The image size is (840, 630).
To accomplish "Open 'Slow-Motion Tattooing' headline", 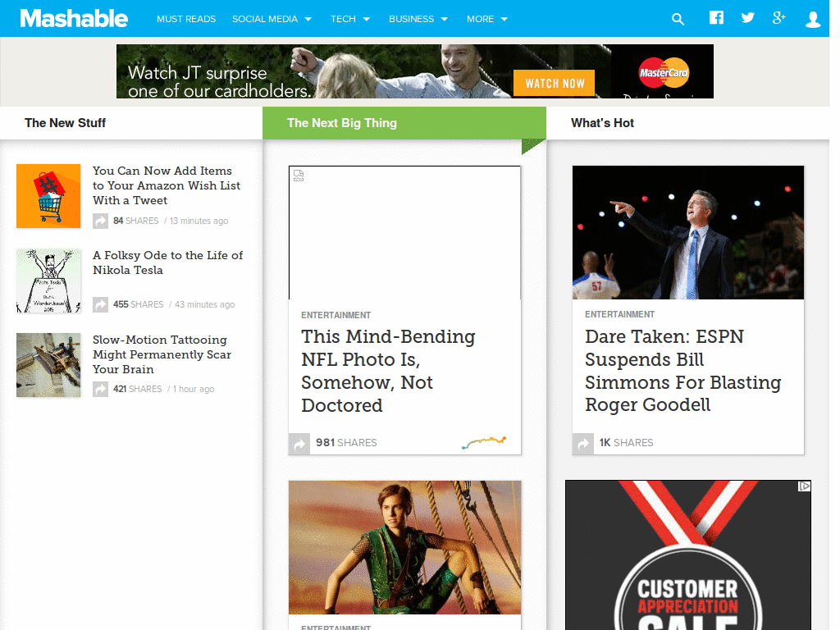I will (162, 354).
